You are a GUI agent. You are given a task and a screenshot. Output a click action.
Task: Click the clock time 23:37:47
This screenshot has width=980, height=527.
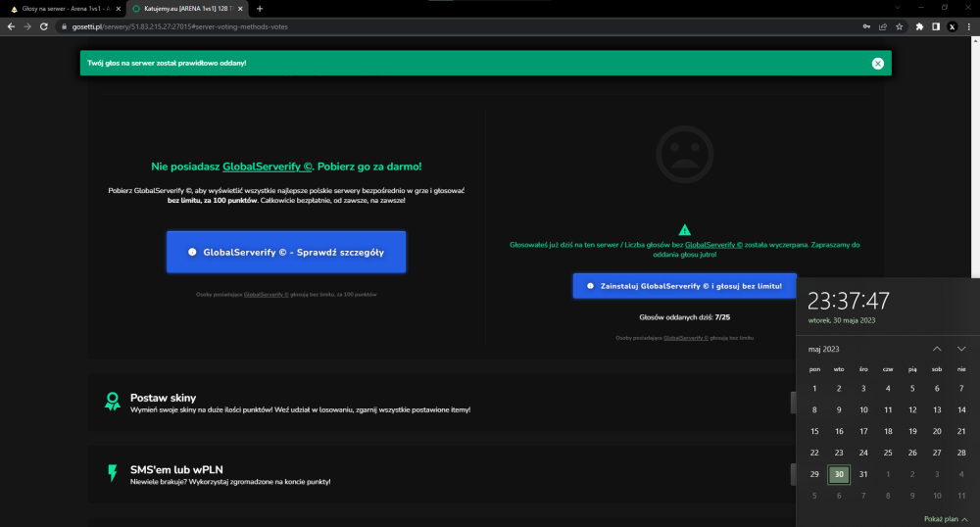(x=848, y=301)
